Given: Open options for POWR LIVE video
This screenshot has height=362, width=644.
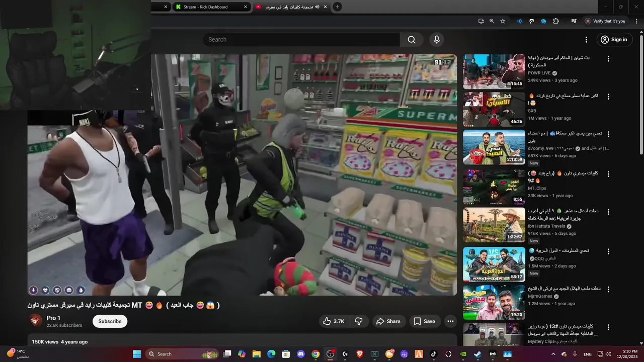Looking at the screenshot, I should pos(608,59).
